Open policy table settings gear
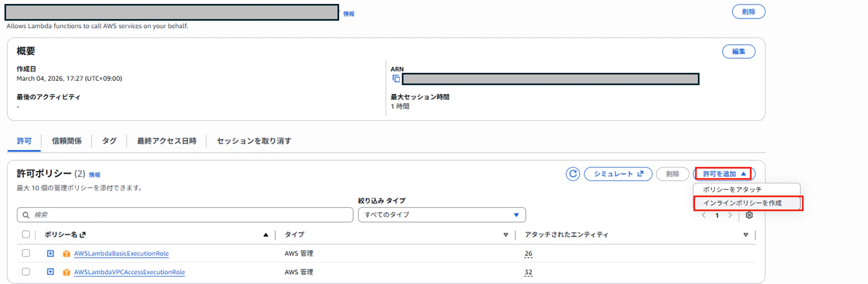868x284 pixels. (749, 215)
